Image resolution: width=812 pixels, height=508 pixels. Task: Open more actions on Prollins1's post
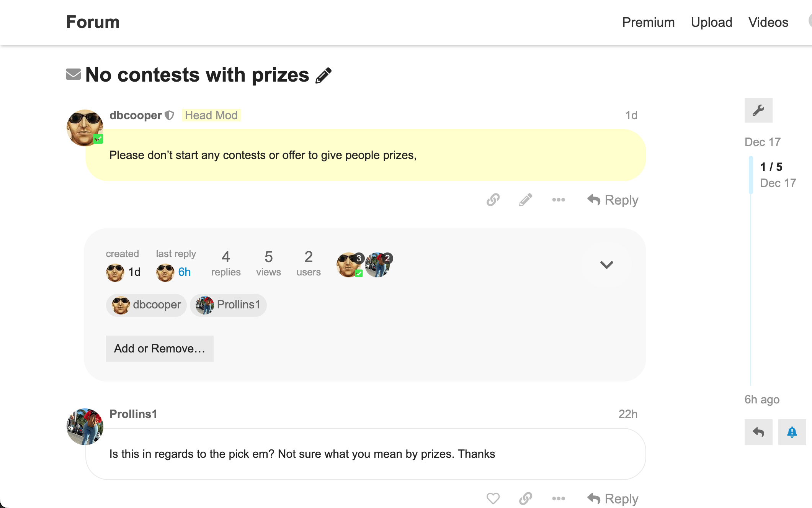(559, 498)
